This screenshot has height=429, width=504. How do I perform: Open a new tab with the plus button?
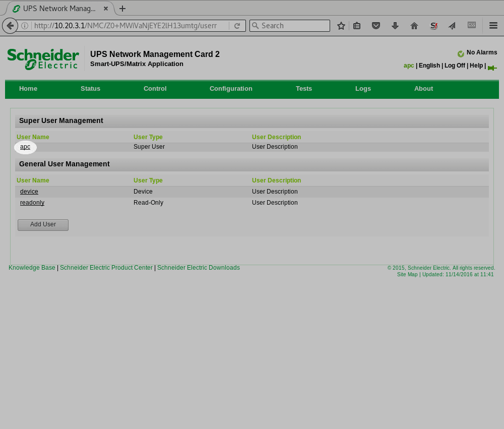coord(122,9)
